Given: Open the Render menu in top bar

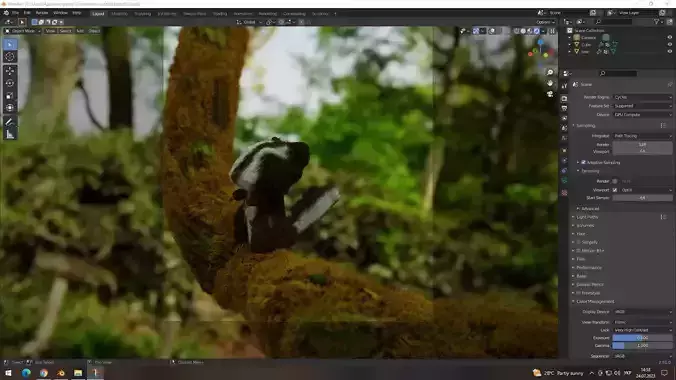Looking at the screenshot, I should (x=42, y=13).
